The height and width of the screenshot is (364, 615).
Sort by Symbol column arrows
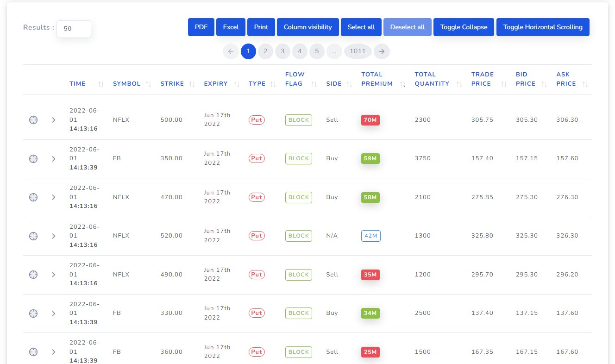pyautogui.click(x=149, y=84)
